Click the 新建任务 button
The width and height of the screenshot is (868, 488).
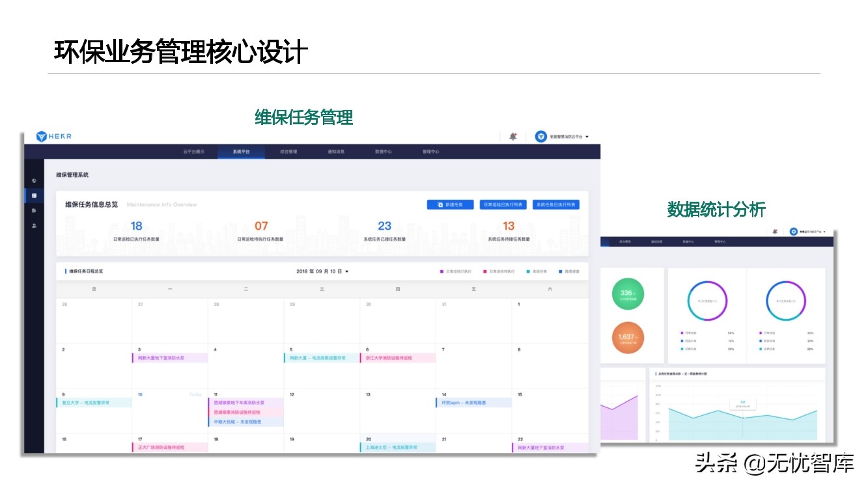pyautogui.click(x=450, y=204)
